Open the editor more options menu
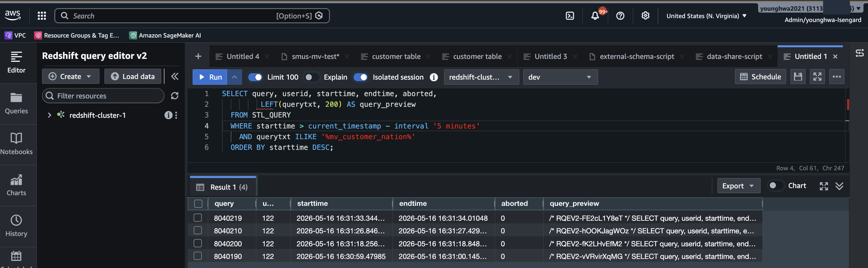This screenshot has height=268, width=868. pyautogui.click(x=837, y=77)
